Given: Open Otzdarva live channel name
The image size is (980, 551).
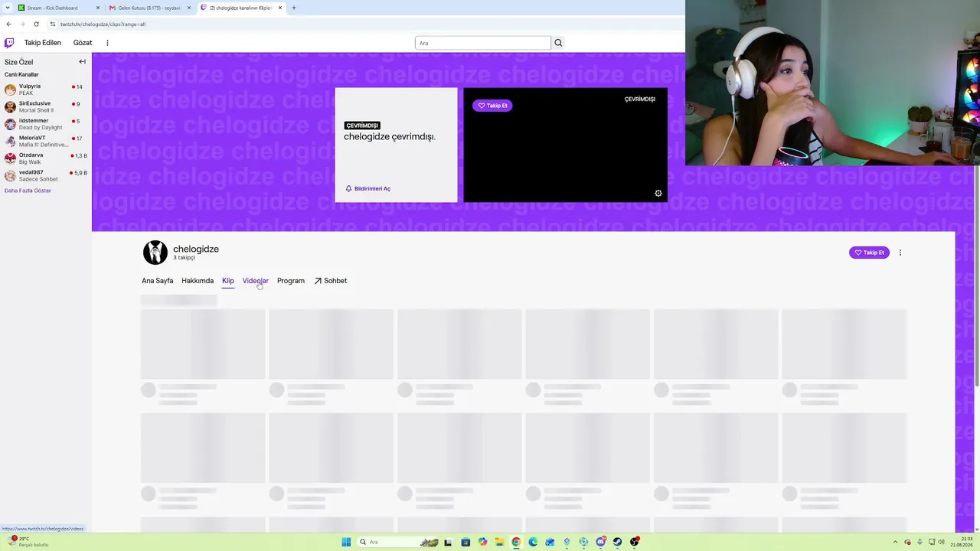Looking at the screenshot, I should (31, 155).
